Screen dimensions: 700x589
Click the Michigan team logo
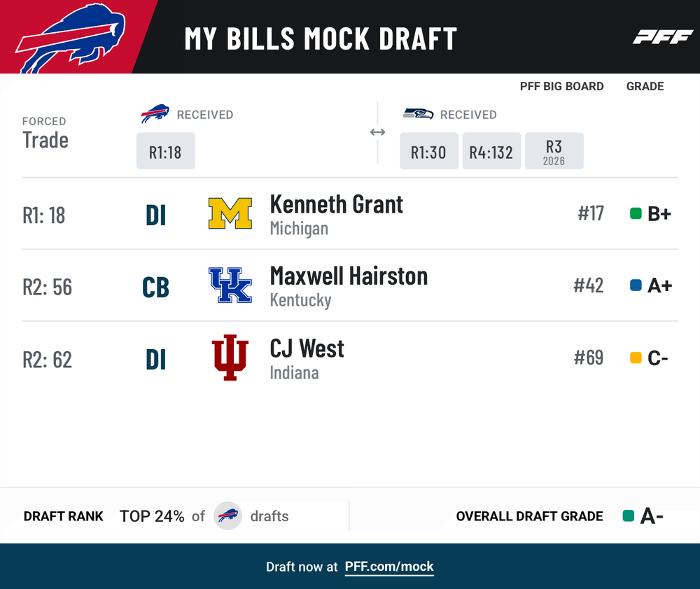[x=230, y=213]
